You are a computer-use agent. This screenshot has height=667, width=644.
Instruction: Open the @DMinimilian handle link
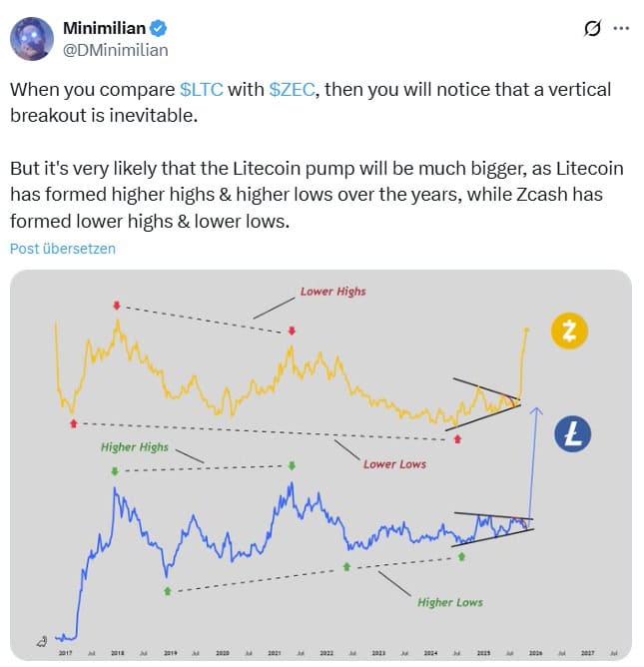[x=115, y=49]
